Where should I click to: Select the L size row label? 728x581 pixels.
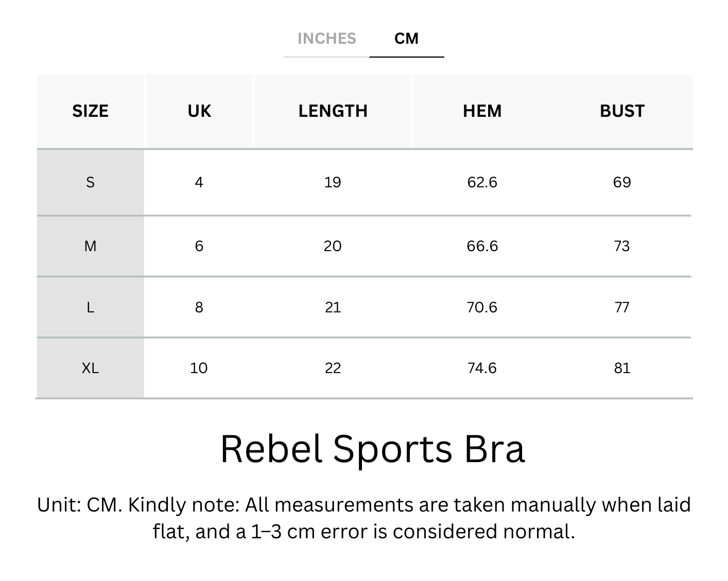pos(90,307)
